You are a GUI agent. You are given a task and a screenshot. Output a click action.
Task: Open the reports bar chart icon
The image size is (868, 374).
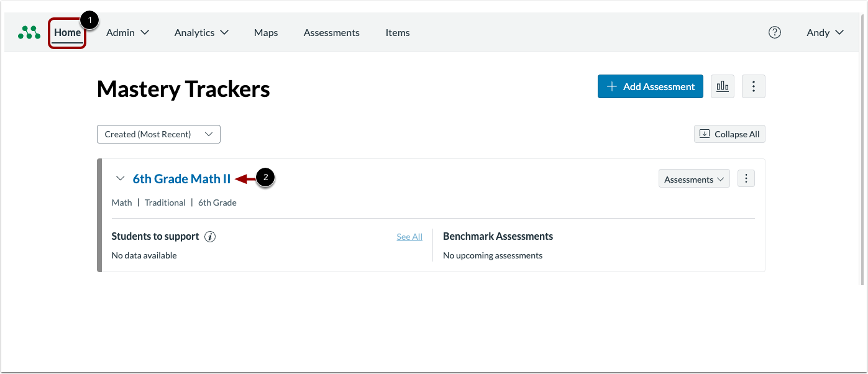[722, 86]
